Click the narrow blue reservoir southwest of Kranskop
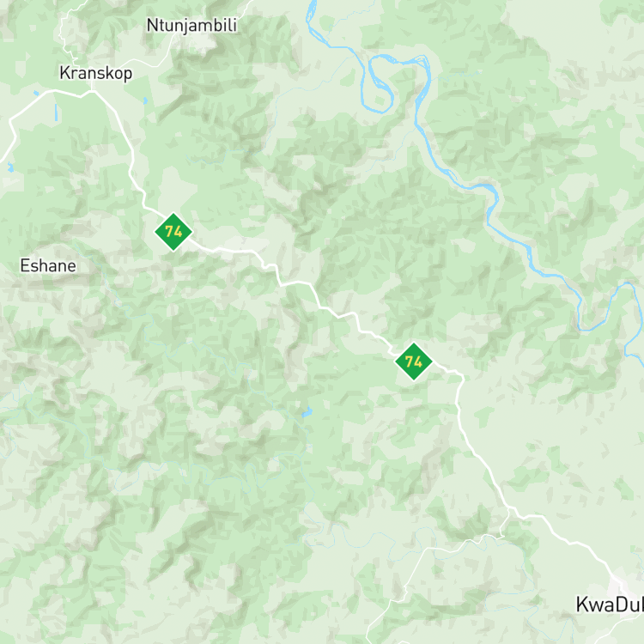Image resolution: width=644 pixels, height=644 pixels. pyautogui.click(x=56, y=112)
